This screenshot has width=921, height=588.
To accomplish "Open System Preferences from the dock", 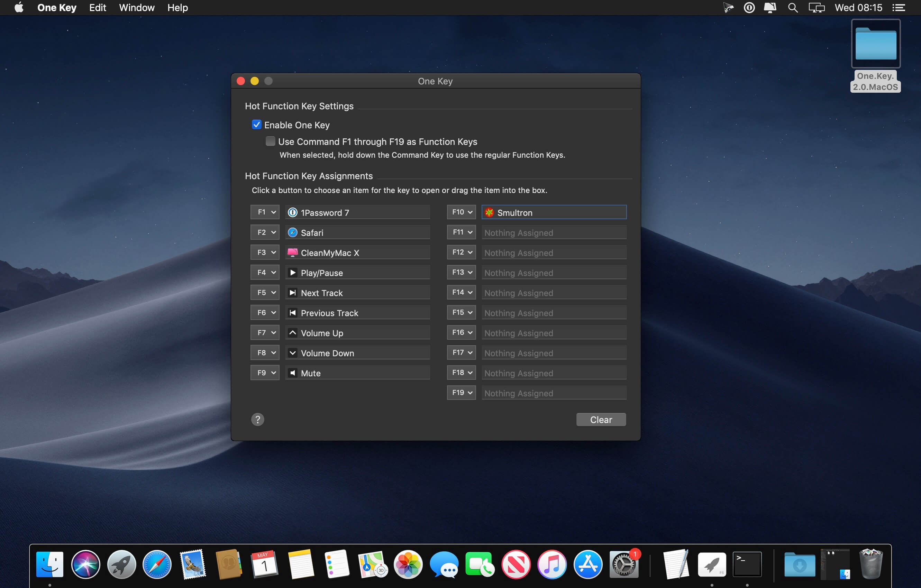I will (x=623, y=564).
